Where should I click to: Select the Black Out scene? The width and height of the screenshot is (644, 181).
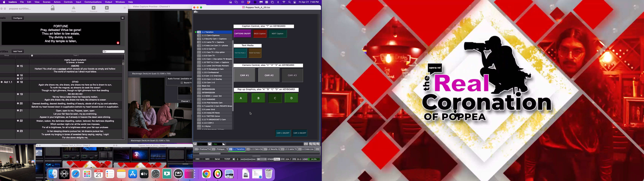214,86
